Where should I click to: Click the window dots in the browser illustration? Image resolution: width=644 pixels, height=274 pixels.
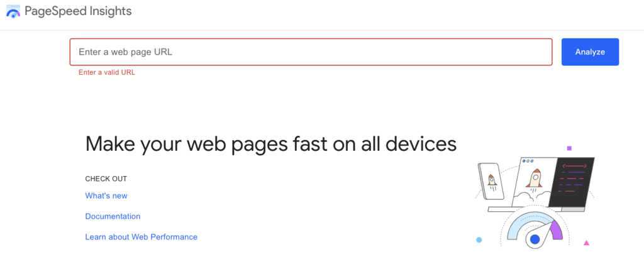pos(527,162)
